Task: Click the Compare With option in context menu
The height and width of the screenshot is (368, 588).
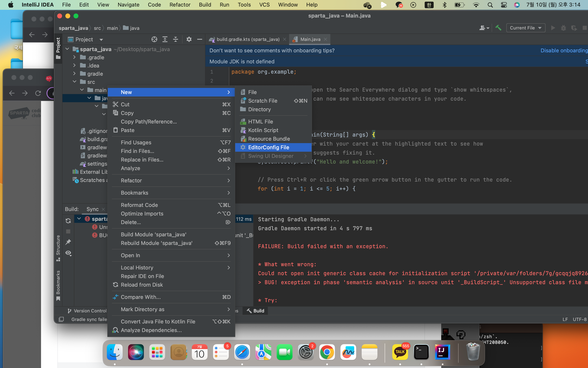Action: click(x=171, y=297)
